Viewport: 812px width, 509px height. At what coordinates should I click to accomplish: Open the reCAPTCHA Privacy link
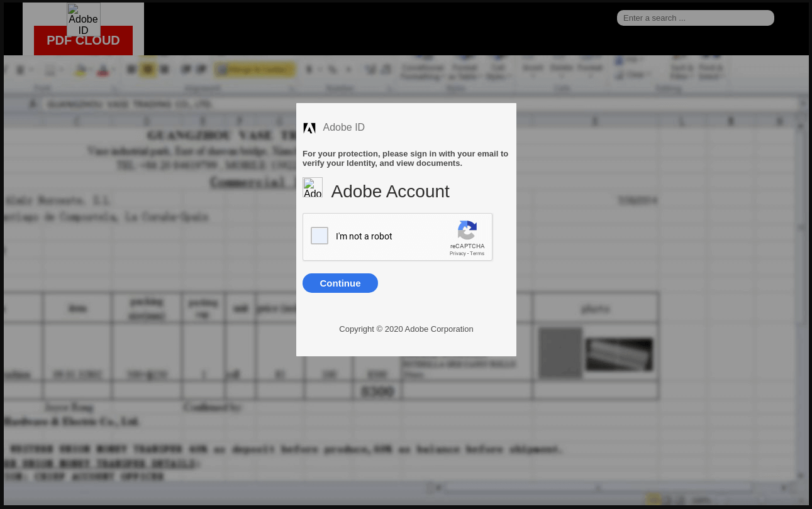coord(457,253)
